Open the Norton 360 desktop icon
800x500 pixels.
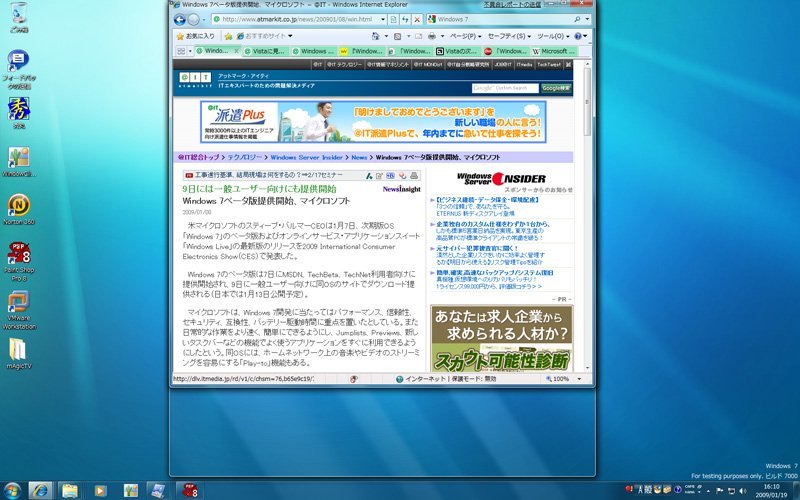point(19,209)
